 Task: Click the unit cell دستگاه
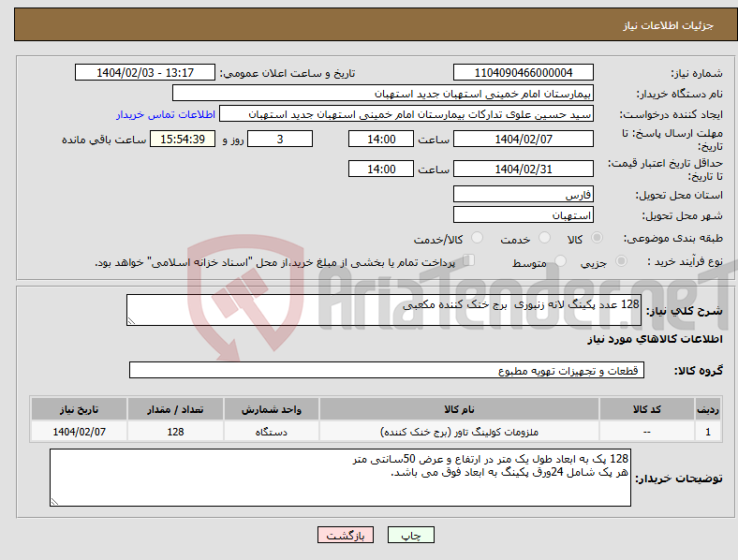(x=271, y=432)
